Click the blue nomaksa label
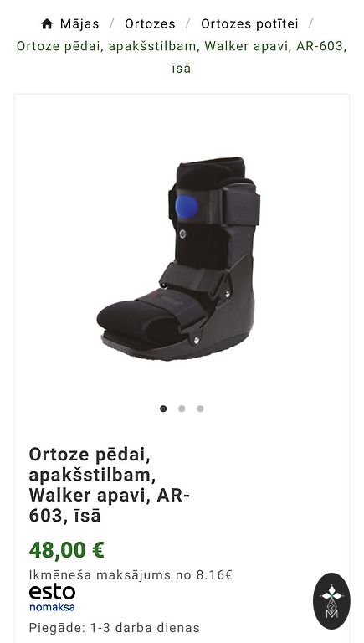 [52, 607]
